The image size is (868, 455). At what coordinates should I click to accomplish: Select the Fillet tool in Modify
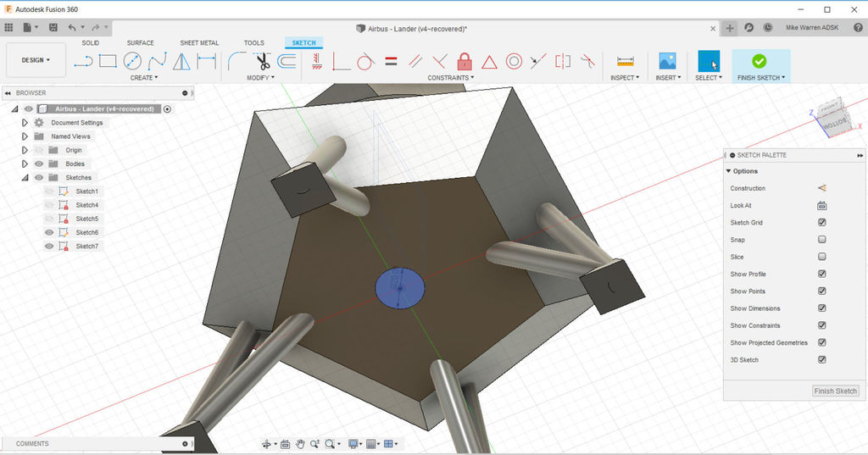(x=237, y=61)
